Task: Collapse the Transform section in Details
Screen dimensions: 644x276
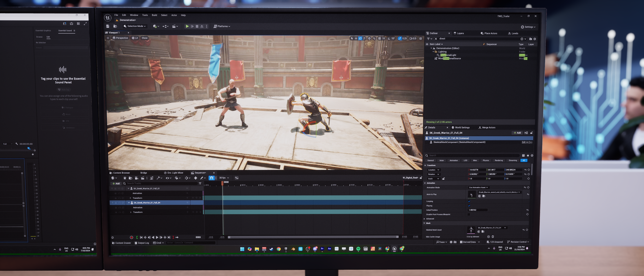Action: tap(425, 165)
